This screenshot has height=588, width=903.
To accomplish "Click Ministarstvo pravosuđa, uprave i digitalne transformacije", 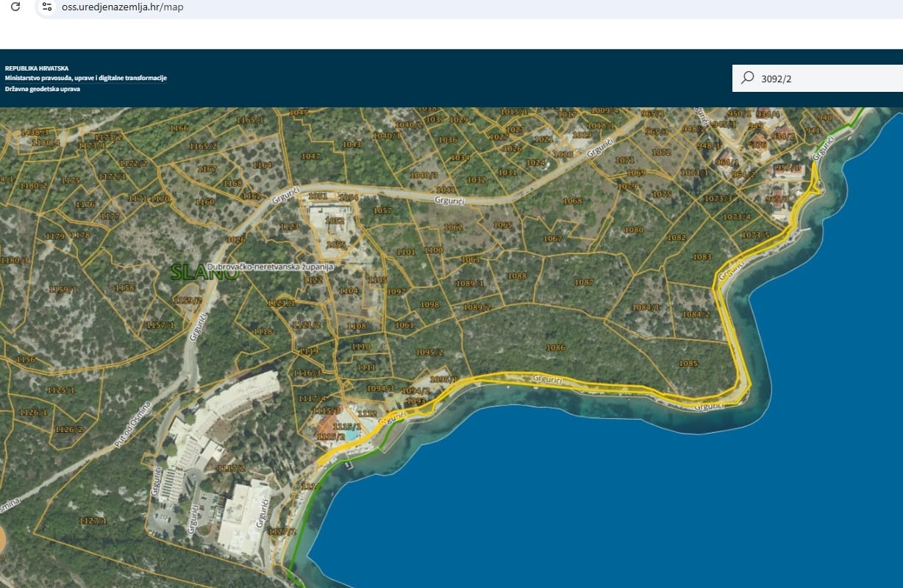I will [86, 78].
